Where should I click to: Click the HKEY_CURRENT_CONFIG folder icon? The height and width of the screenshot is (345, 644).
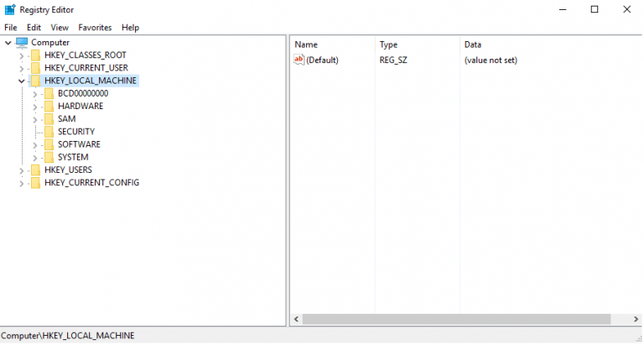coord(36,183)
